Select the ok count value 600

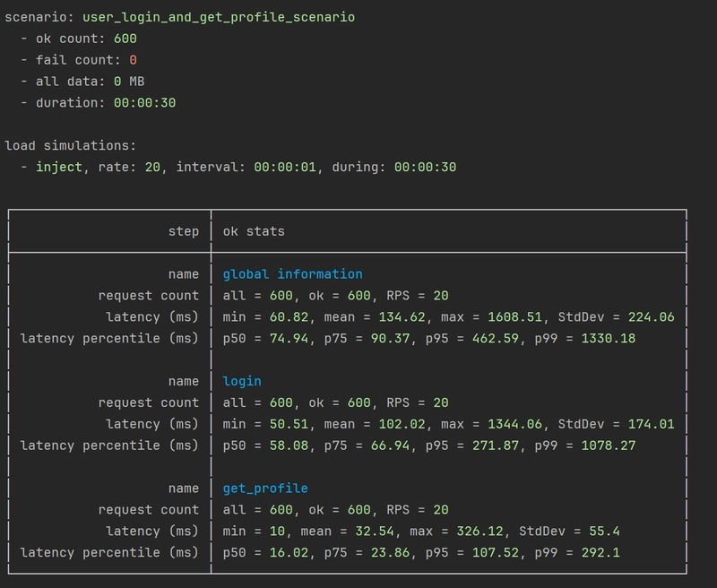[x=125, y=39]
